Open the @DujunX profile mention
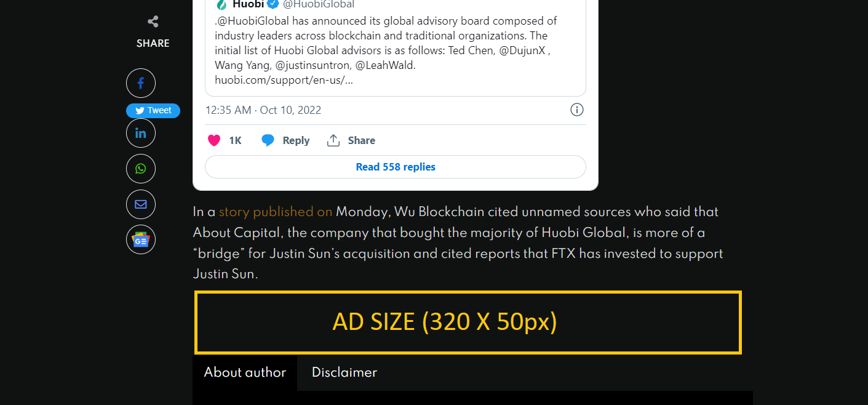Screen dimensions: 868x405 point(522,50)
